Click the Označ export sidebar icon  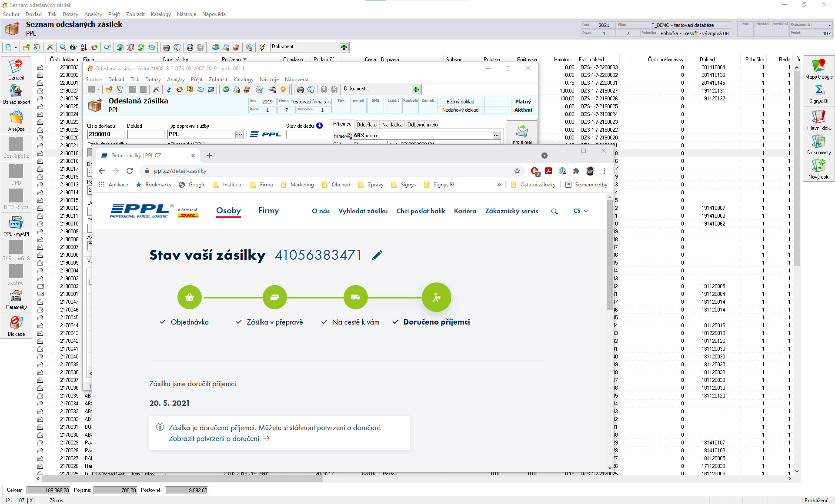tap(16, 94)
